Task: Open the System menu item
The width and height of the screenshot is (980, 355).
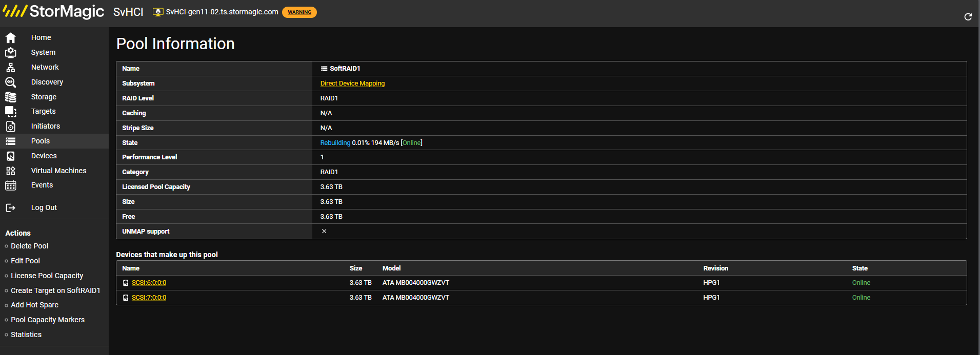Action: coord(43,52)
